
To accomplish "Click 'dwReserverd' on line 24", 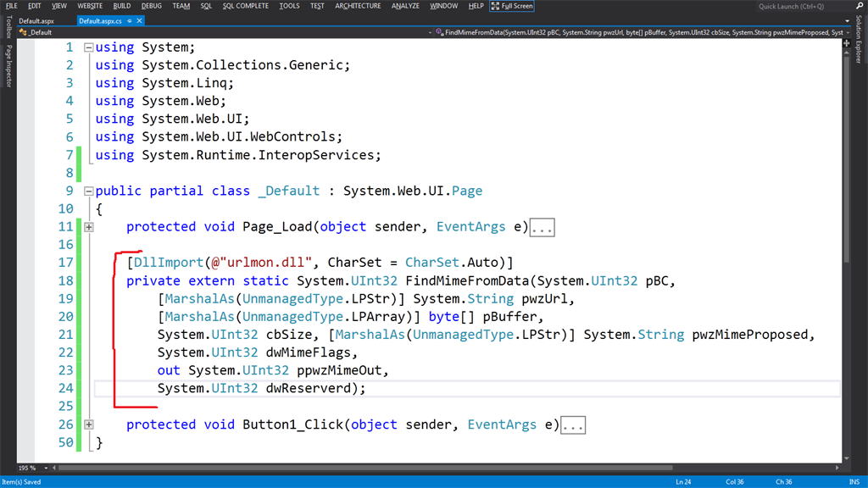I will [309, 388].
